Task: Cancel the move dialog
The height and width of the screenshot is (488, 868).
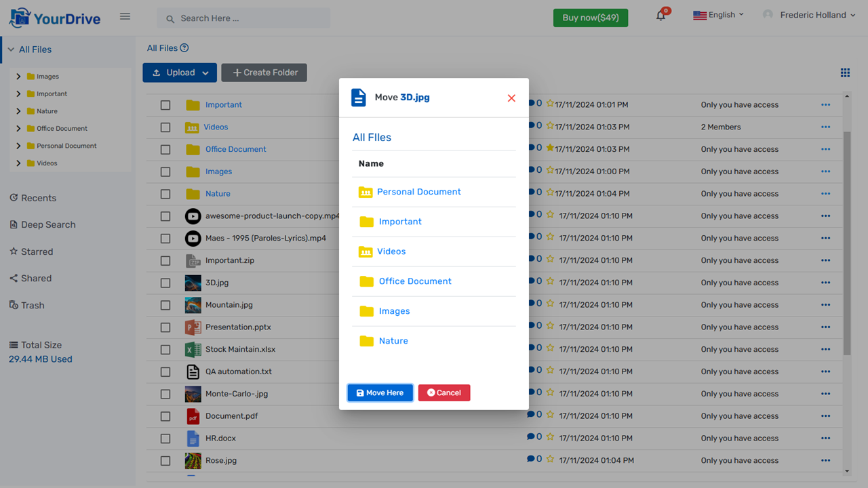Action: click(x=443, y=392)
